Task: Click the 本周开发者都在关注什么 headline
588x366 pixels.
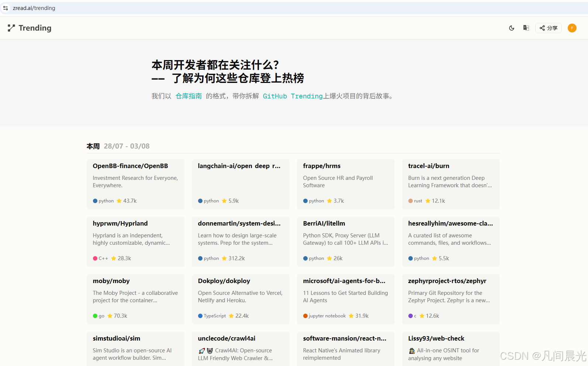Action: [215, 65]
